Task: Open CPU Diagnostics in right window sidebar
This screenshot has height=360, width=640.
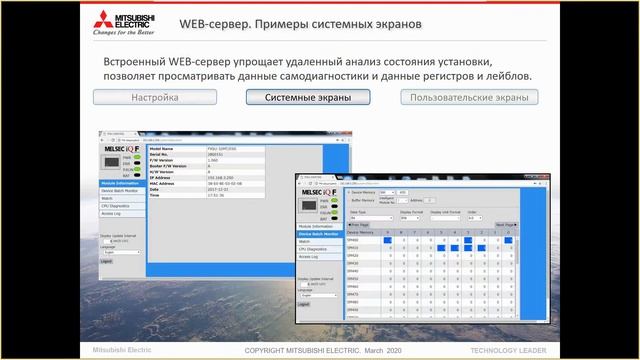Action: [x=320, y=249]
